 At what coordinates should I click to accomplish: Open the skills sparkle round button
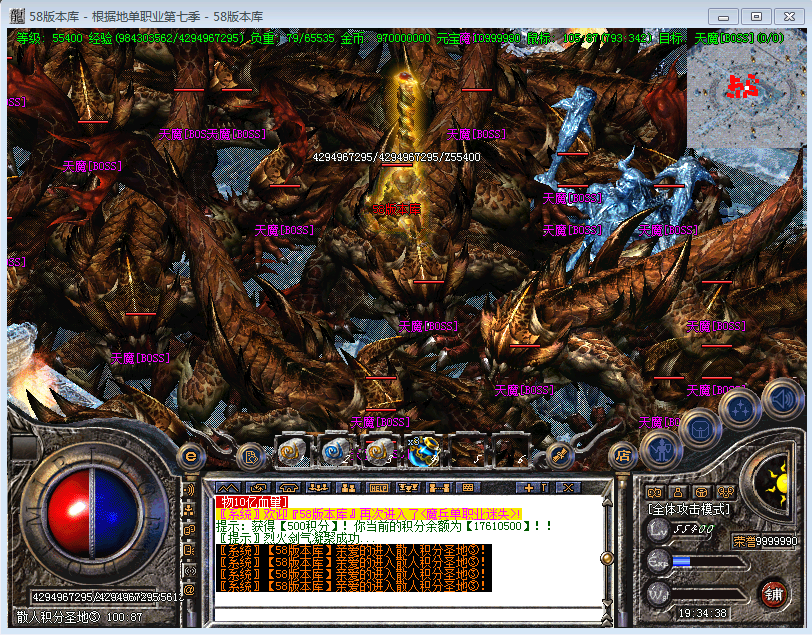coord(741,409)
